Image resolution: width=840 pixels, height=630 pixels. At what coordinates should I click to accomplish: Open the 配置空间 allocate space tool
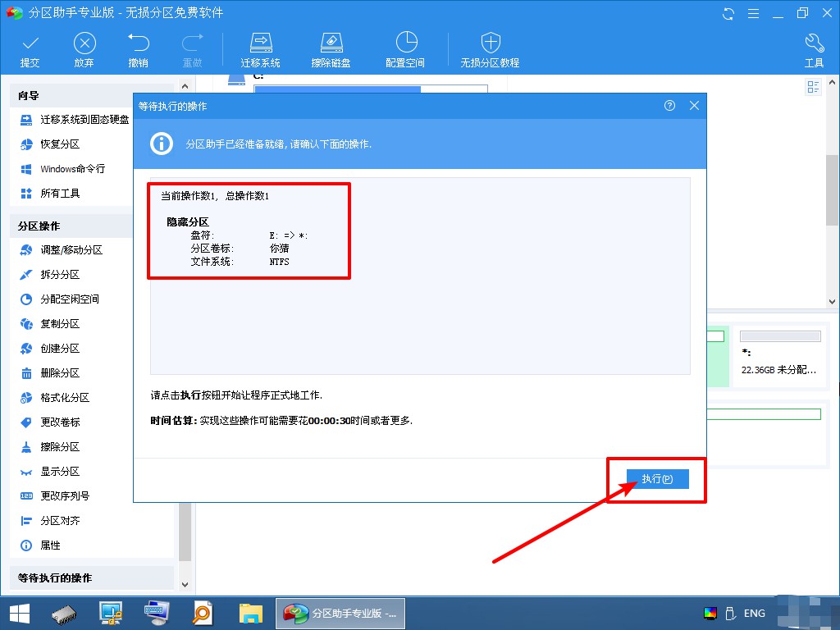(405, 50)
